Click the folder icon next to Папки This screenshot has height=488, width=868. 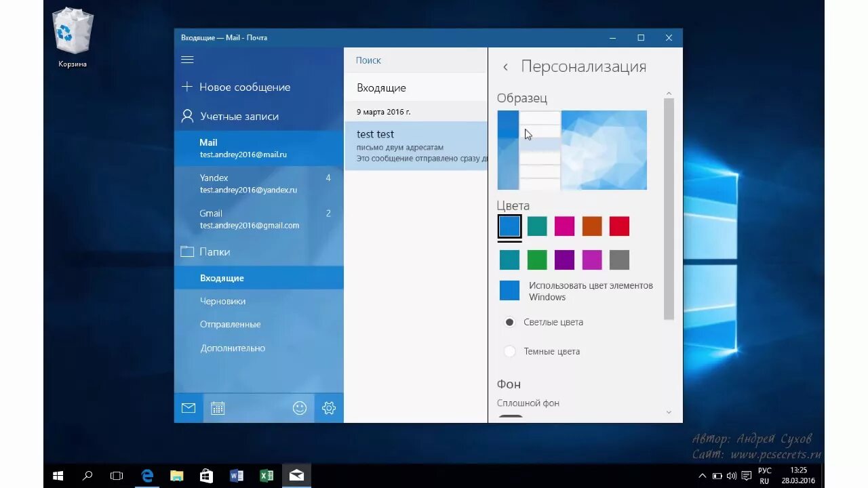click(187, 251)
